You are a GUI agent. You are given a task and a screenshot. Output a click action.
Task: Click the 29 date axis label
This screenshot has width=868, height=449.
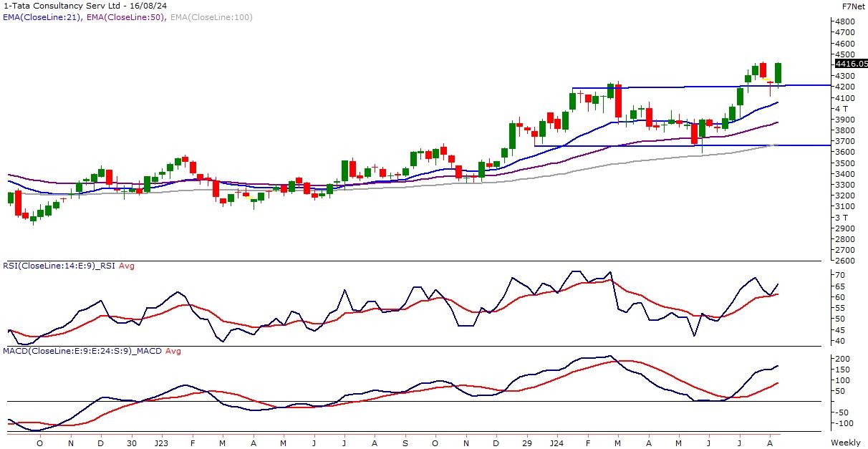[x=527, y=443]
